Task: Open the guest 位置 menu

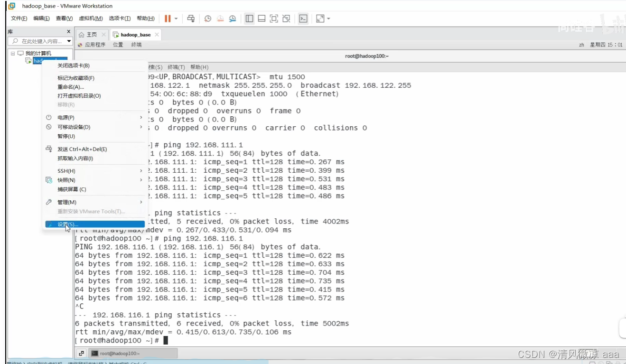Action: [118, 45]
